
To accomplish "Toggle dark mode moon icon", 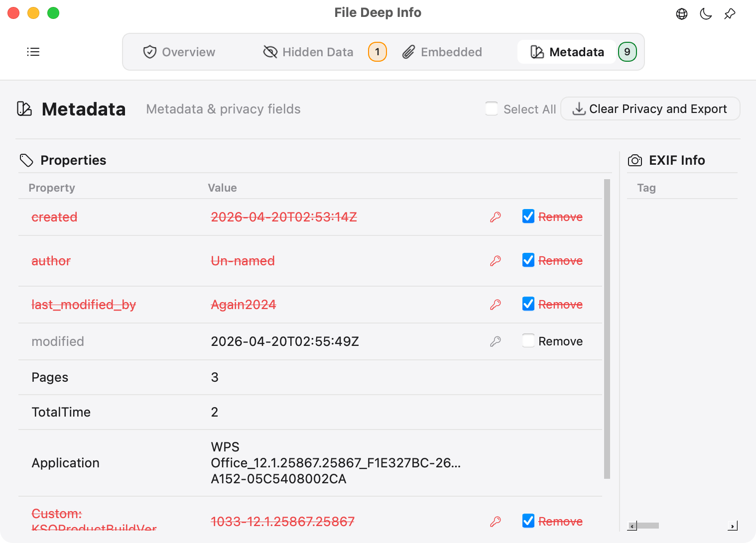I will (706, 14).
